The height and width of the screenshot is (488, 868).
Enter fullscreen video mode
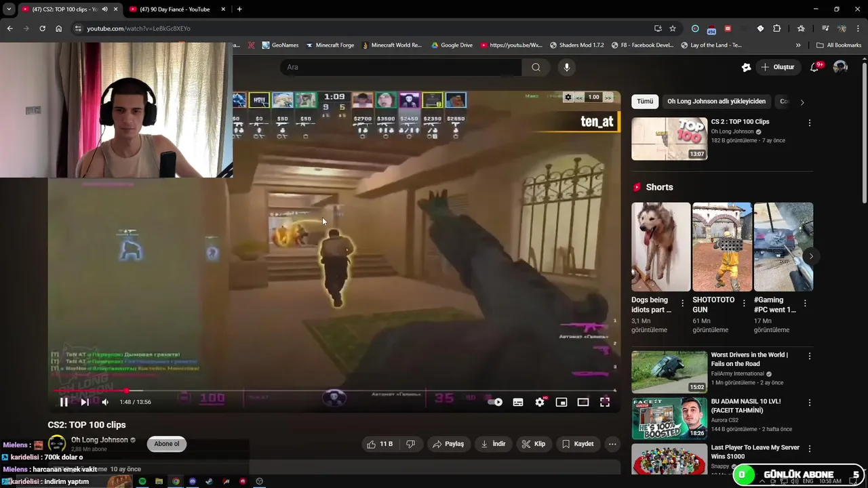tap(605, 402)
